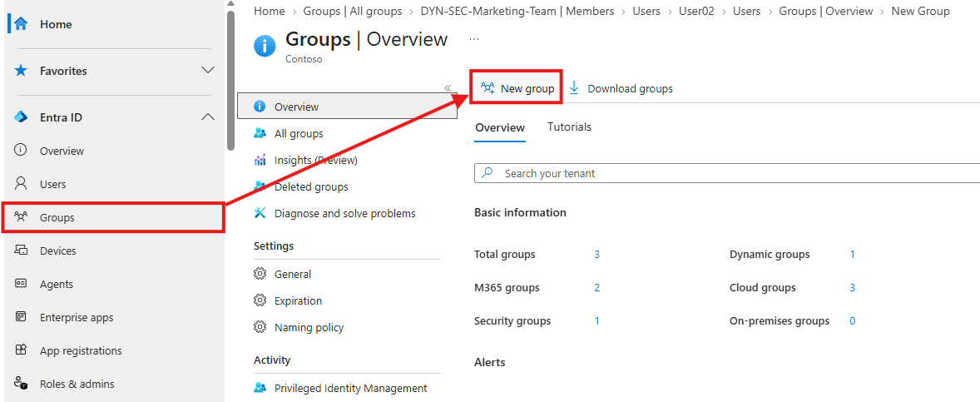Expand the Favorites section chevron
Image resolution: width=980 pixels, height=402 pixels.
pos(208,70)
